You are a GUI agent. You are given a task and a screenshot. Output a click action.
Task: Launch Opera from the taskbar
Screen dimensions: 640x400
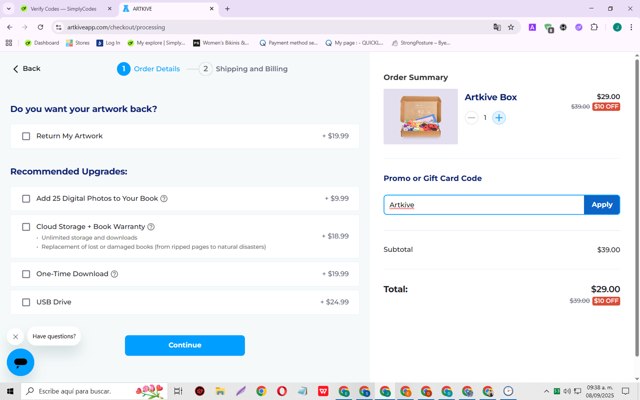(x=282, y=391)
